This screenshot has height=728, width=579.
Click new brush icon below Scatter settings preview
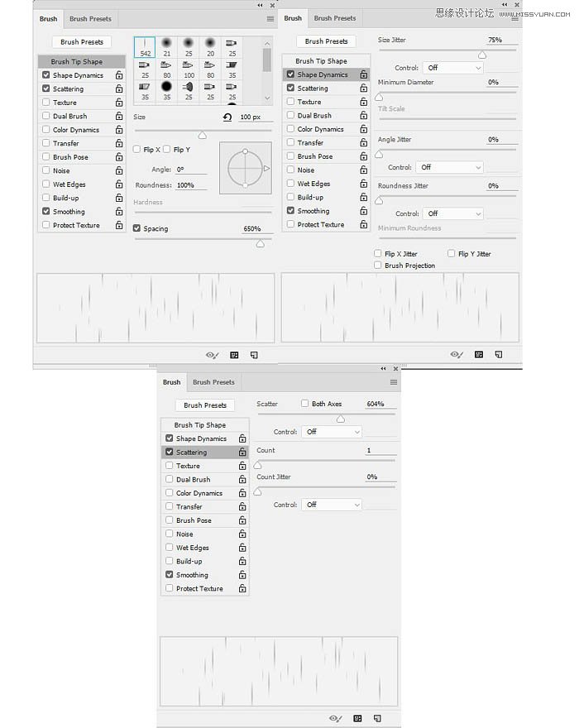376,719
